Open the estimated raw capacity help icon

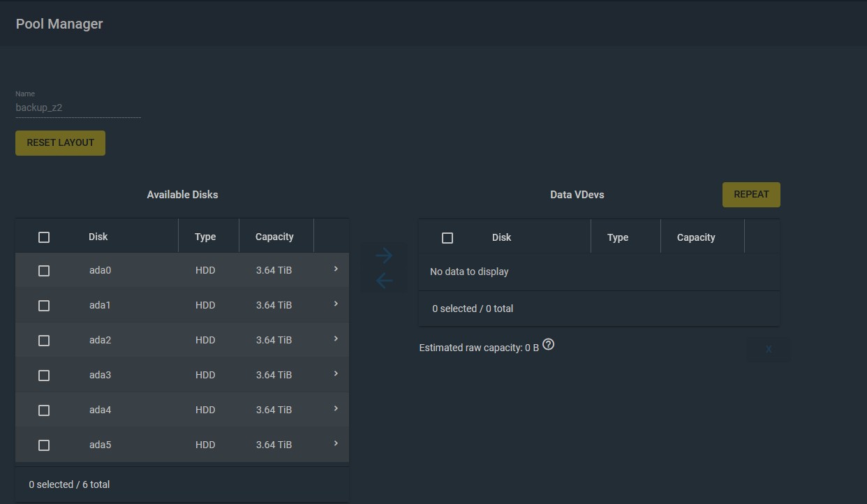tap(549, 344)
